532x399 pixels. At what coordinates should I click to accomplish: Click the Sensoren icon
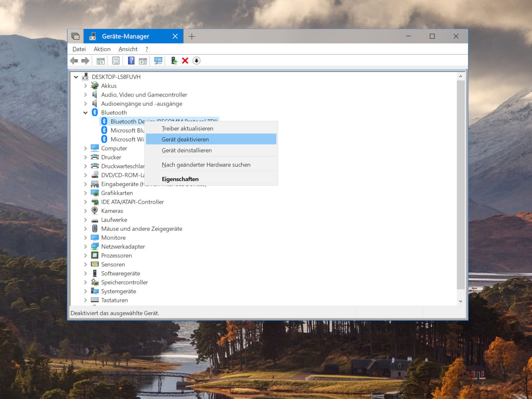pyautogui.click(x=95, y=264)
